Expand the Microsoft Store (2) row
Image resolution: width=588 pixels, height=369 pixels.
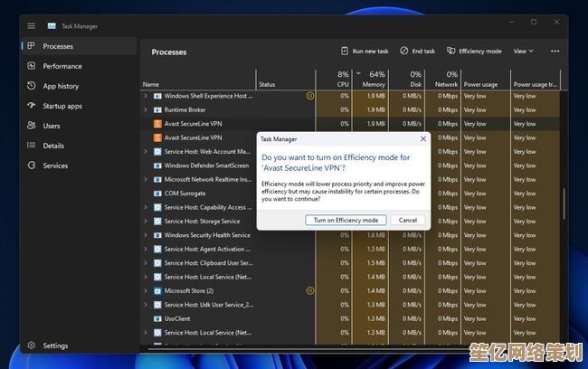[x=146, y=290]
